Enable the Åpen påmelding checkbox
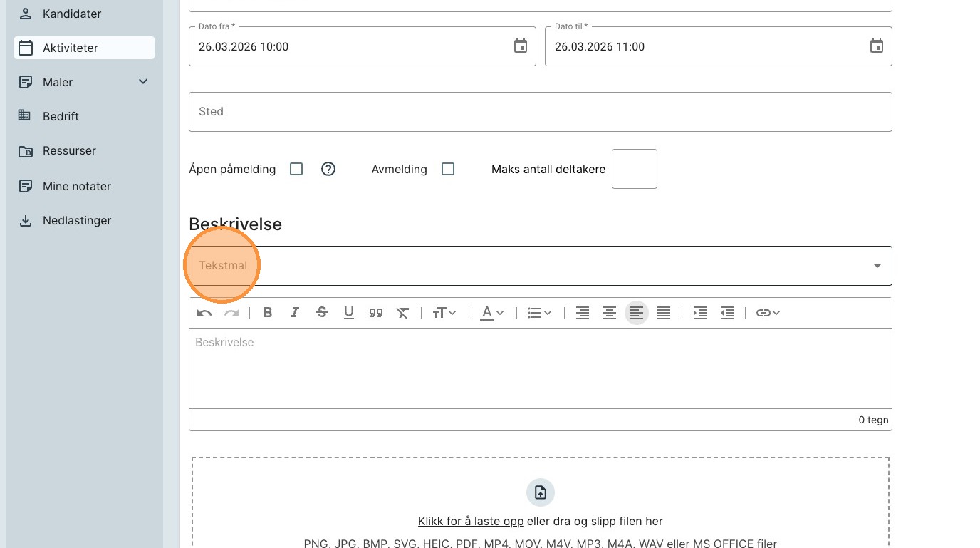 [296, 169]
